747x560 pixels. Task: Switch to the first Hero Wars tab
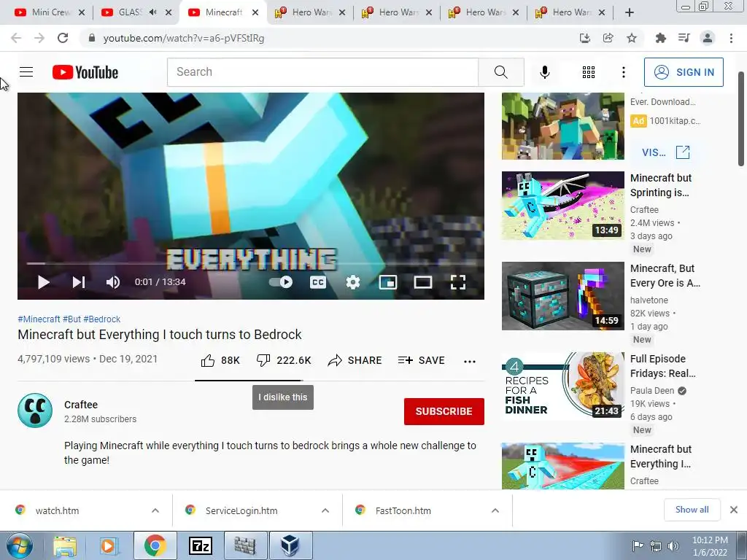point(311,12)
